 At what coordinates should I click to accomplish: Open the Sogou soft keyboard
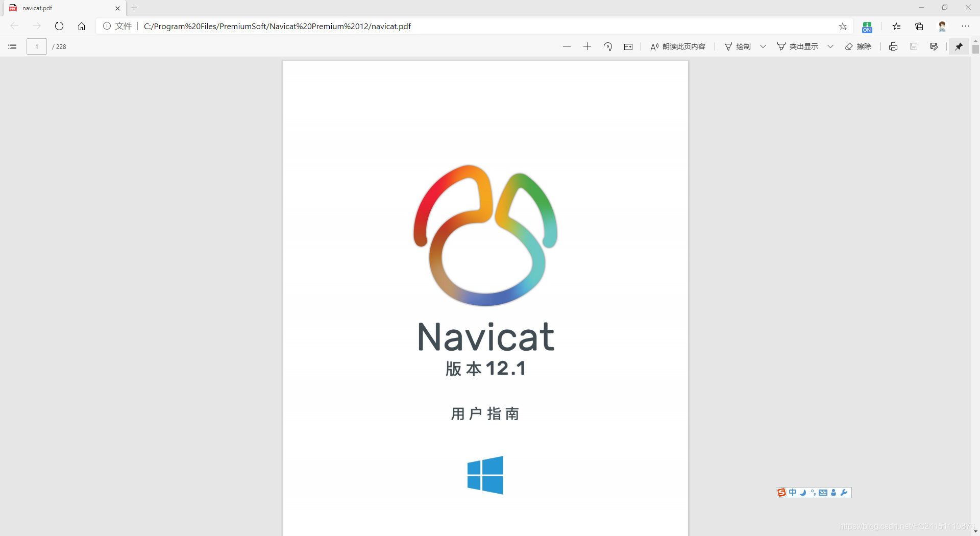pyautogui.click(x=823, y=493)
